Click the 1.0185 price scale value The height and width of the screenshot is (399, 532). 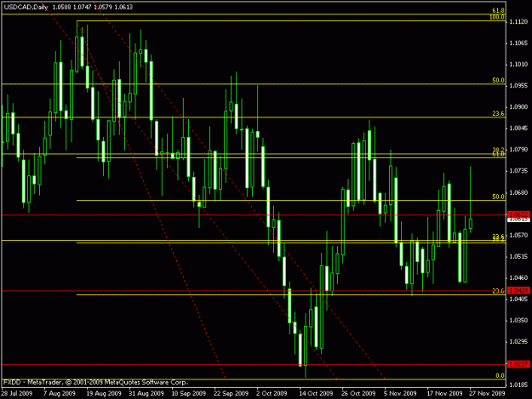(518, 385)
